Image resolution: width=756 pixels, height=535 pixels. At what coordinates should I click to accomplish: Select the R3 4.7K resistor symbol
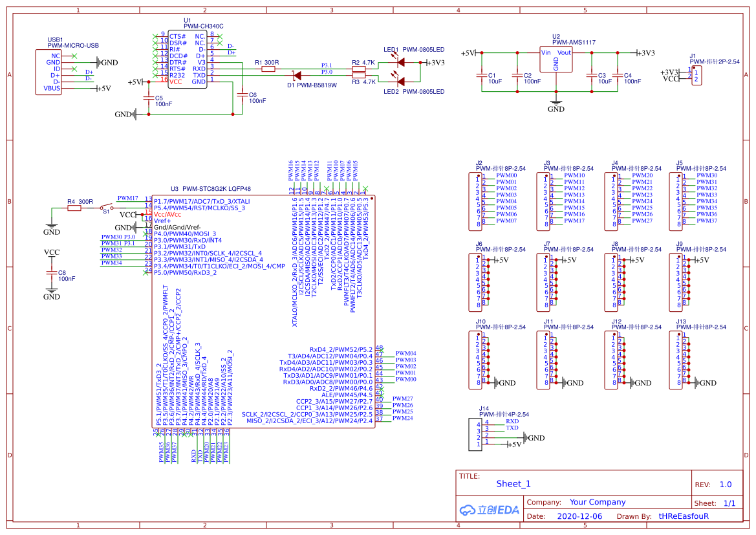pyautogui.click(x=358, y=75)
